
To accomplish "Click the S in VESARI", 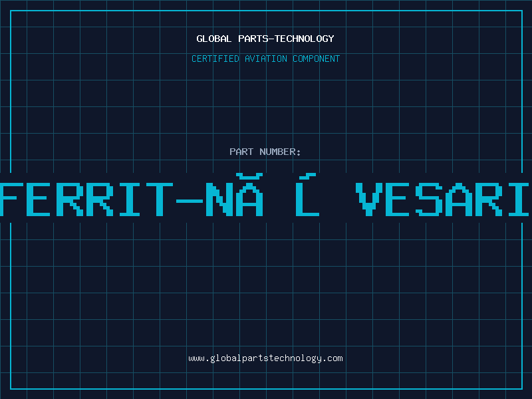I will [430, 198].
